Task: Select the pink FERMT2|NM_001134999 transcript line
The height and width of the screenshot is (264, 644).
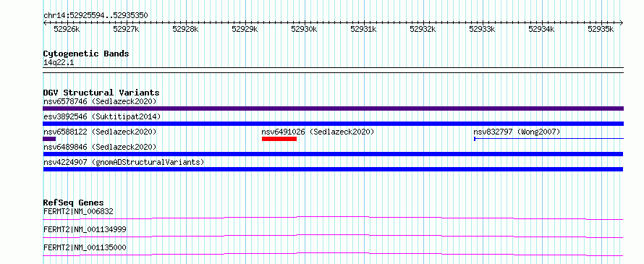Action: point(333,236)
